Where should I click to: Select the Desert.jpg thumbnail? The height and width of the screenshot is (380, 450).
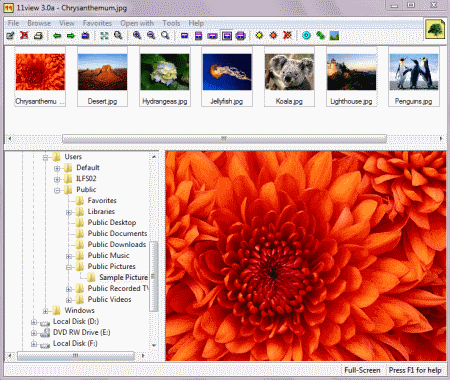coord(102,77)
